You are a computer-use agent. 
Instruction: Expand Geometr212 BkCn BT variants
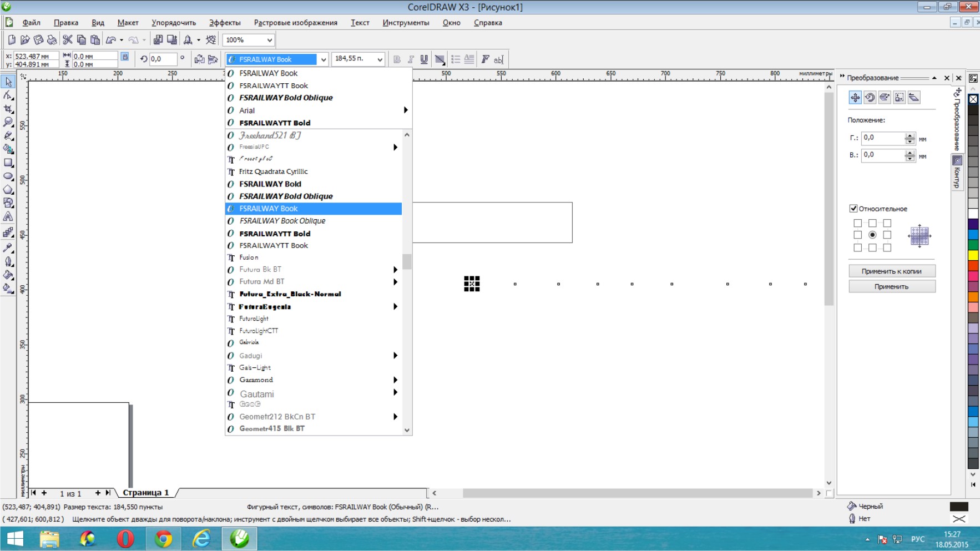click(x=395, y=417)
